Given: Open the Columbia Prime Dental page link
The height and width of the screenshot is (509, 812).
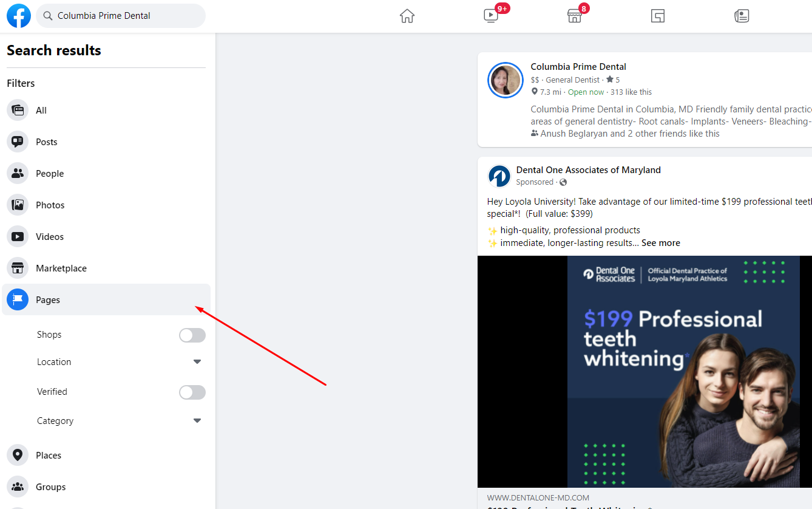Looking at the screenshot, I should [x=578, y=67].
